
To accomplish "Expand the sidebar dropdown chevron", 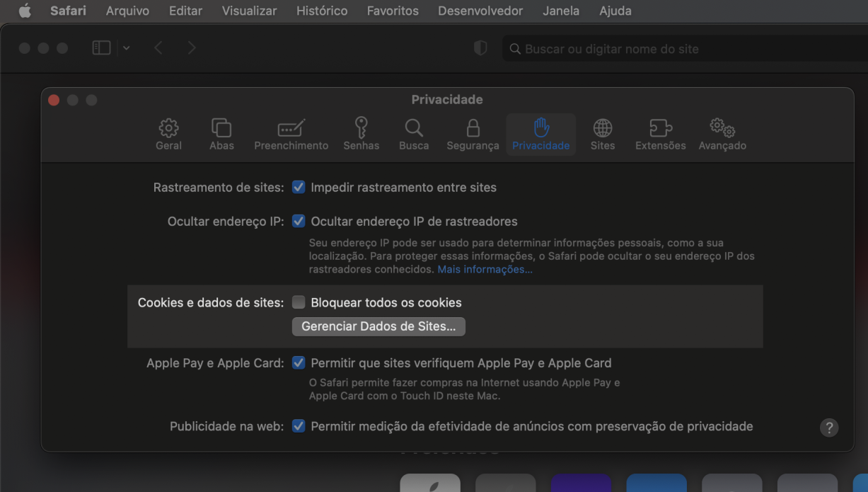I will pos(127,48).
